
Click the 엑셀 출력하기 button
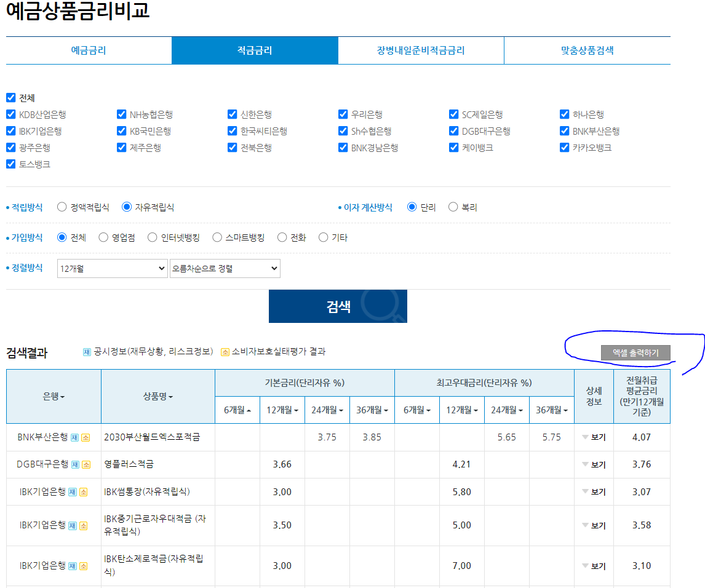pyautogui.click(x=635, y=353)
